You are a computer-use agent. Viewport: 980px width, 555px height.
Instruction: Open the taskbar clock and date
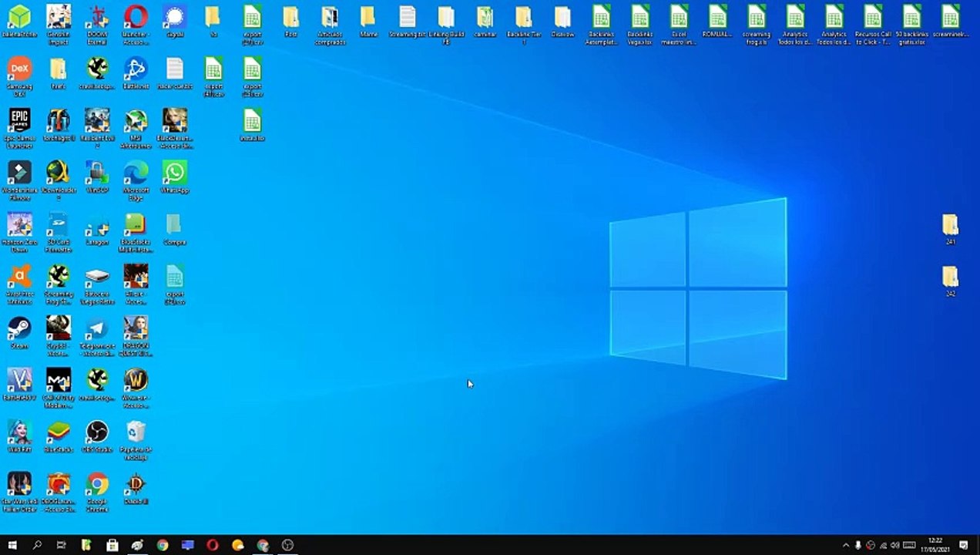(x=935, y=545)
